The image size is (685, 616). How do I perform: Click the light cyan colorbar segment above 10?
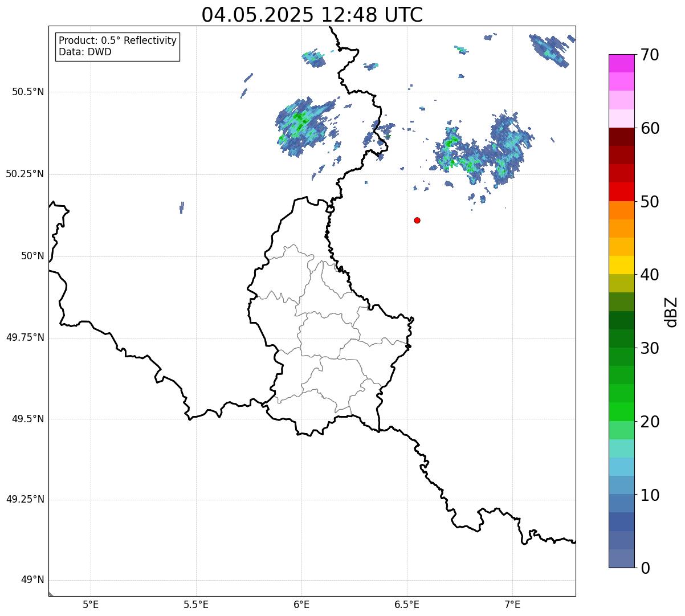click(622, 467)
